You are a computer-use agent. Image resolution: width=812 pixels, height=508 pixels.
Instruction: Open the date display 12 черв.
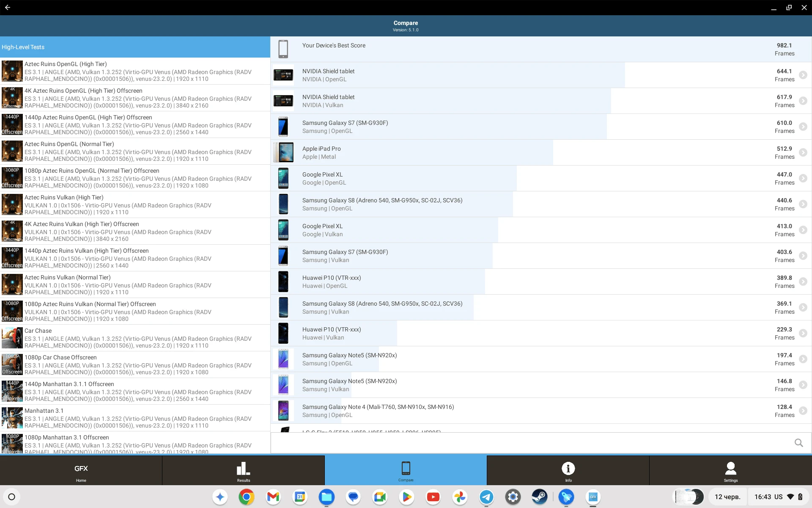pyautogui.click(x=727, y=497)
